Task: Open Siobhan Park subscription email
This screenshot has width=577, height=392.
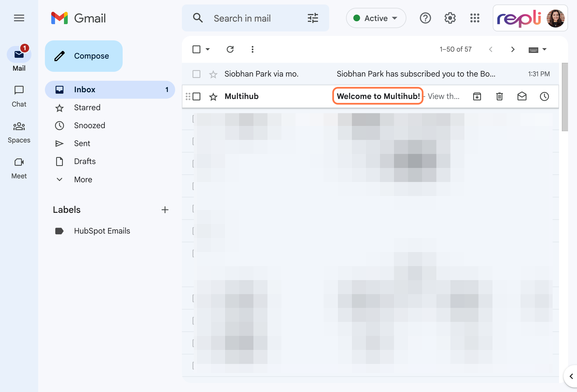Action: coord(416,74)
